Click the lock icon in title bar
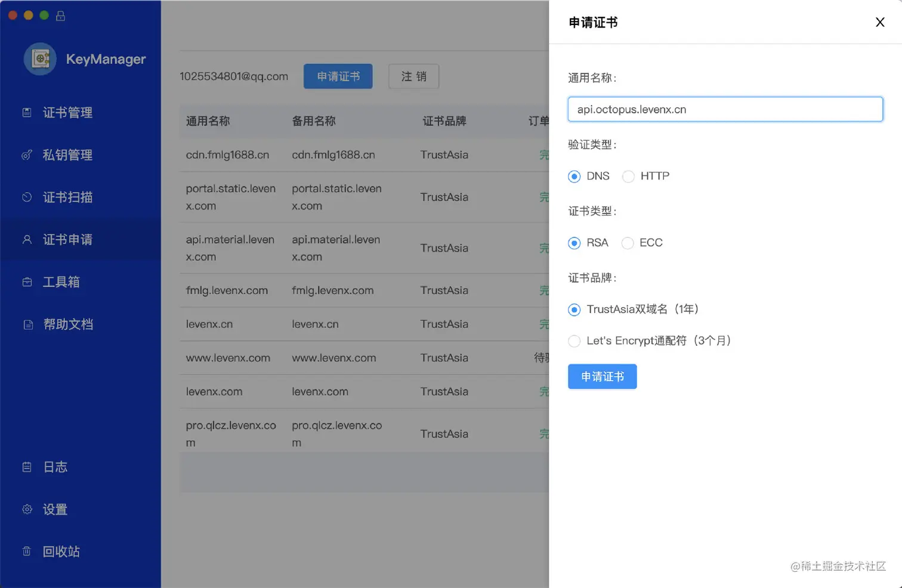Image resolution: width=902 pixels, height=588 pixels. (60, 16)
